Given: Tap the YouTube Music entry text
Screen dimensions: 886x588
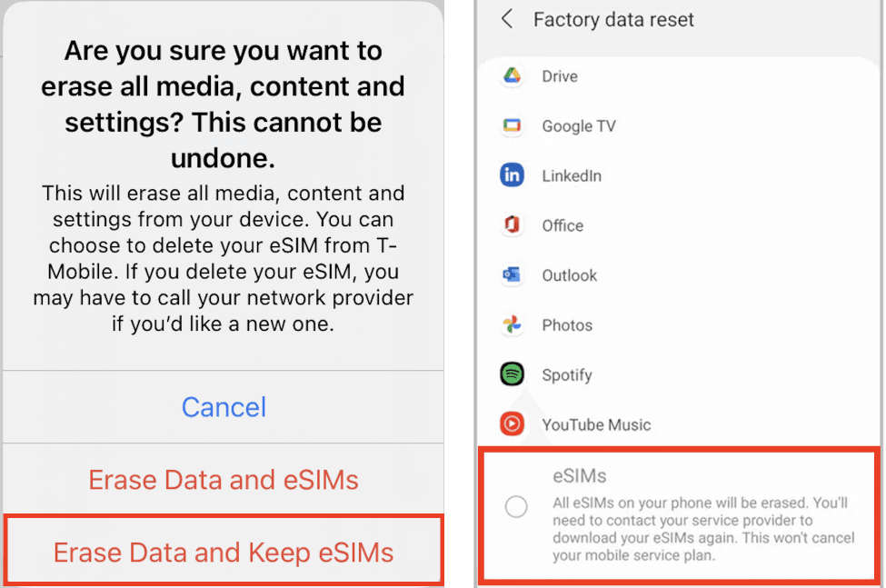Looking at the screenshot, I should click(x=596, y=424).
